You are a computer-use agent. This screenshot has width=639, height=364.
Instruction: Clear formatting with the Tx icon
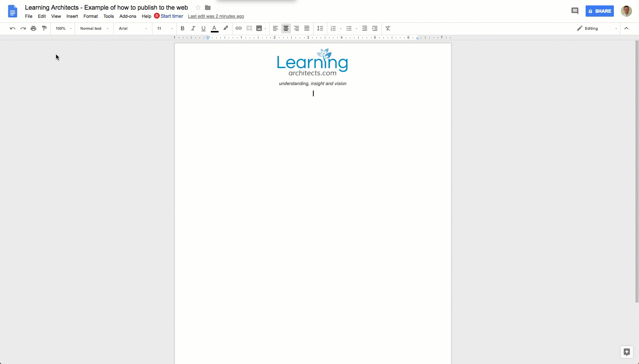[x=388, y=28]
